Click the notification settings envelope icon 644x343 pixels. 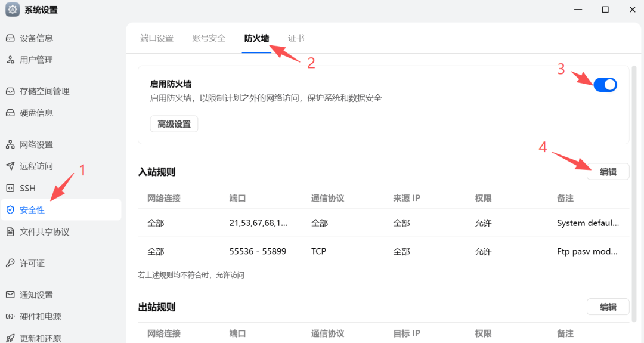(x=10, y=295)
